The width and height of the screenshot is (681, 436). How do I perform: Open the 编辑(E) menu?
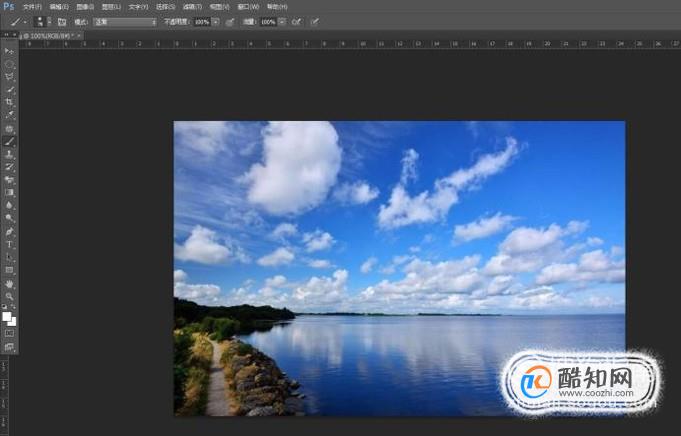pyautogui.click(x=59, y=7)
